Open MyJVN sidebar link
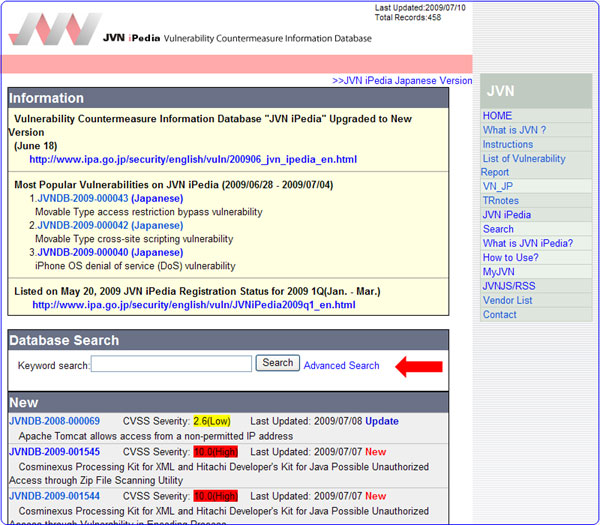The height and width of the screenshot is (525, 600). coord(498,272)
